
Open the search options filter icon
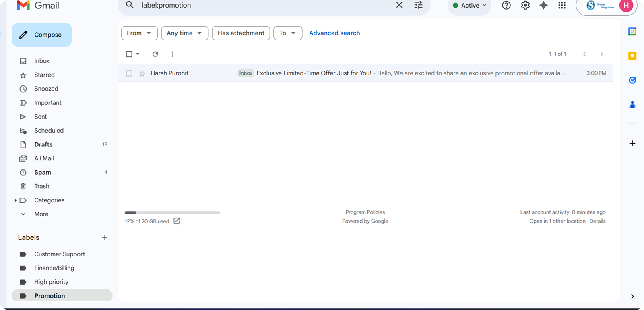[x=418, y=5]
